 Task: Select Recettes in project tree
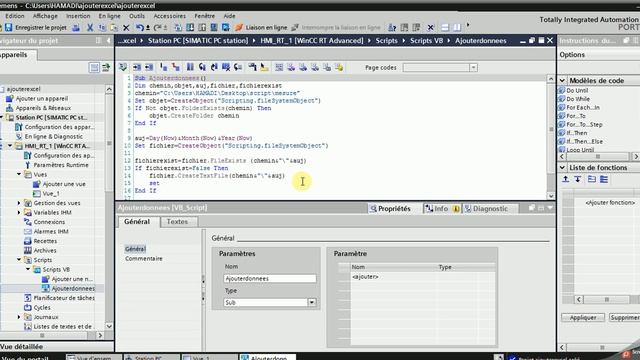(45, 241)
